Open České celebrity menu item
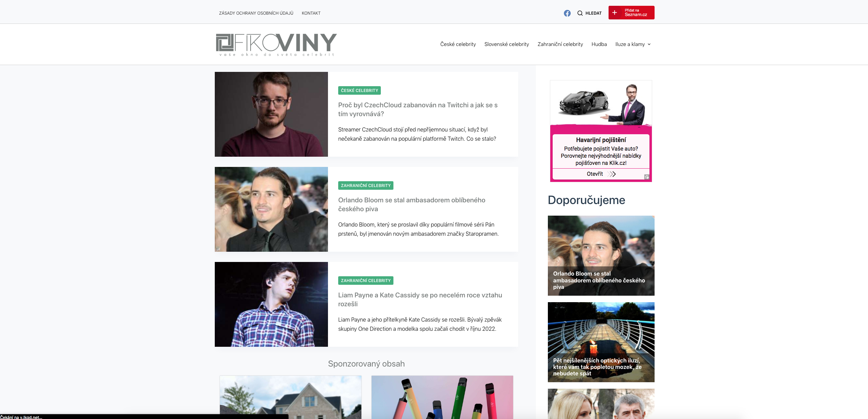Viewport: 868px width, 419px height. point(458,44)
